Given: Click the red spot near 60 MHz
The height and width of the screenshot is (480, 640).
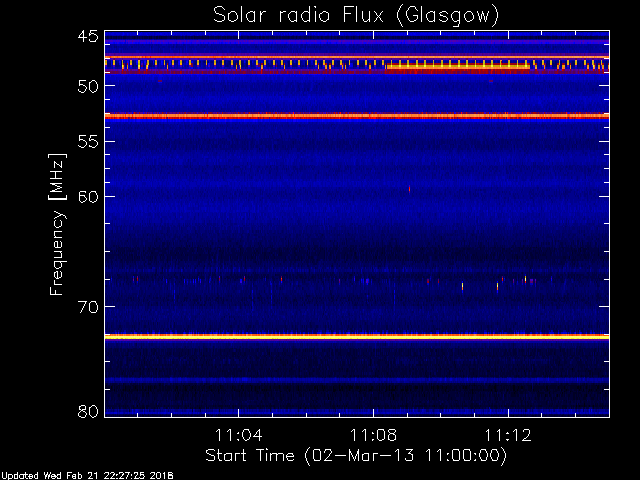Looking at the screenshot, I should pos(409,189).
